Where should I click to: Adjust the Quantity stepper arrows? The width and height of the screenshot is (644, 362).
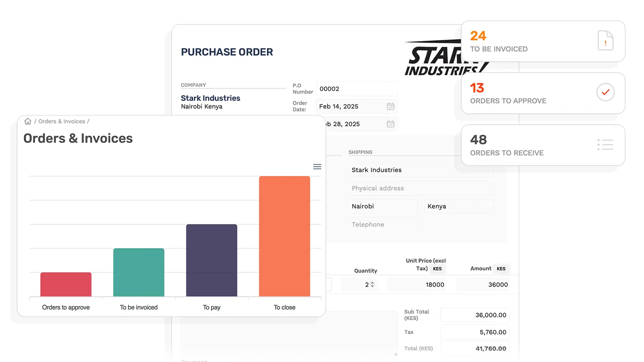pos(372,284)
